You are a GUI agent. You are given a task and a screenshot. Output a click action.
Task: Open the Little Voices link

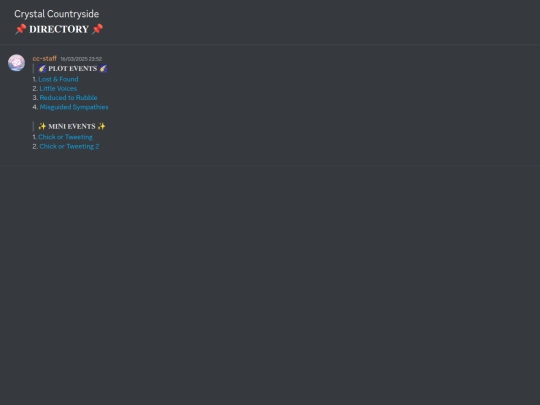click(x=58, y=89)
